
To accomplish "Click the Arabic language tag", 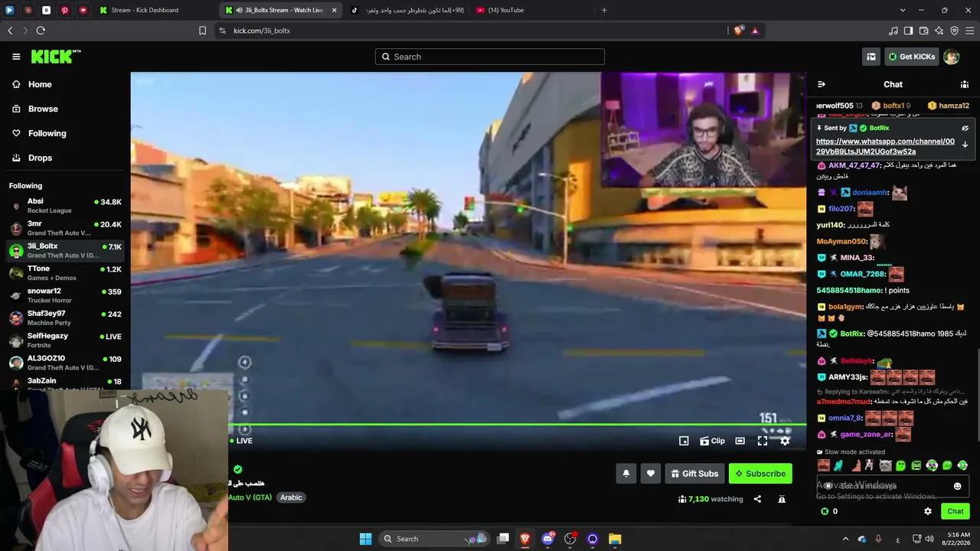I will 291,497.
